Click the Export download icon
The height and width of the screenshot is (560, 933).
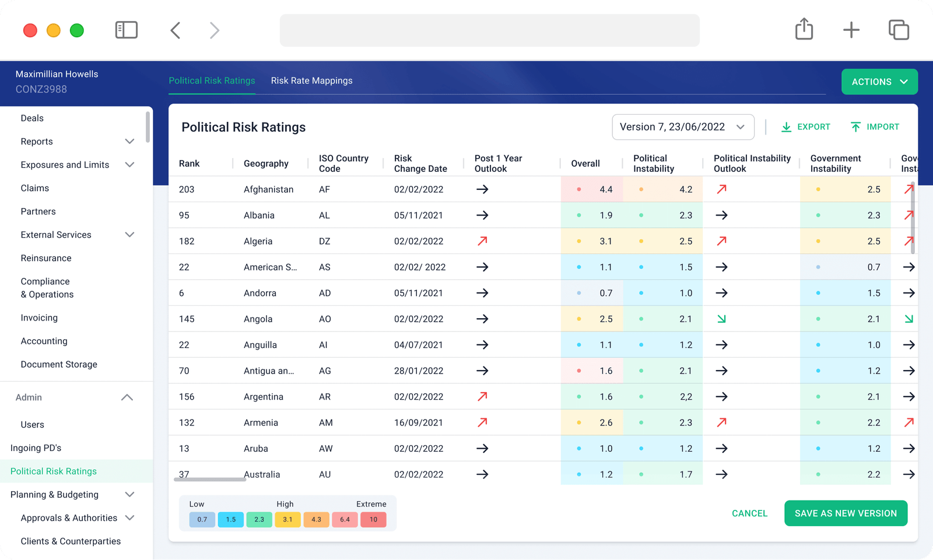pos(786,127)
